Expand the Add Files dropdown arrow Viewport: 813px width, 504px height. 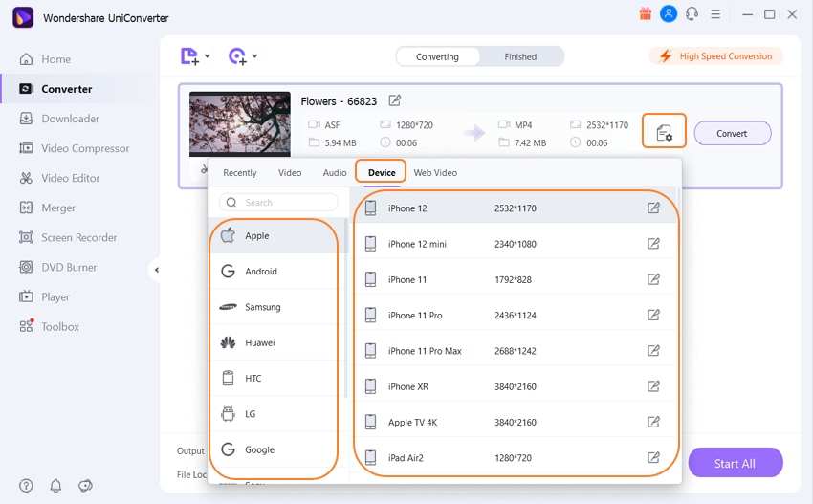pos(208,56)
